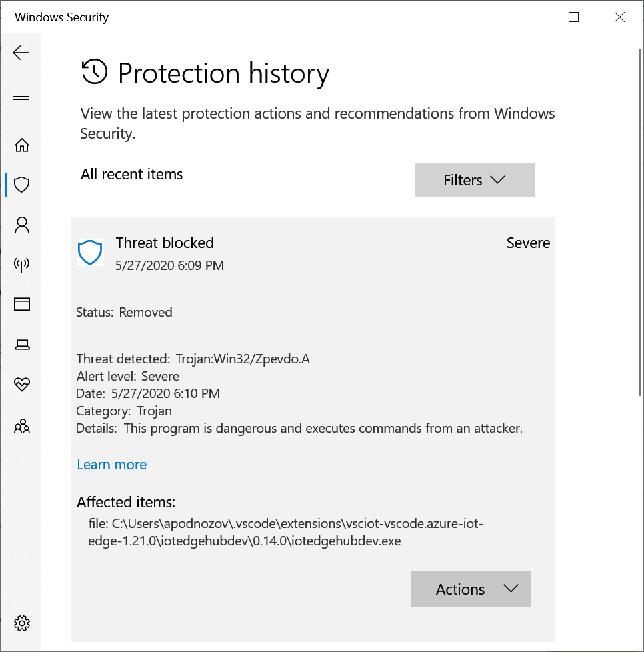Viewport: 644px width, 652px height.
Task: Open the Learn more link
Action: (x=111, y=464)
